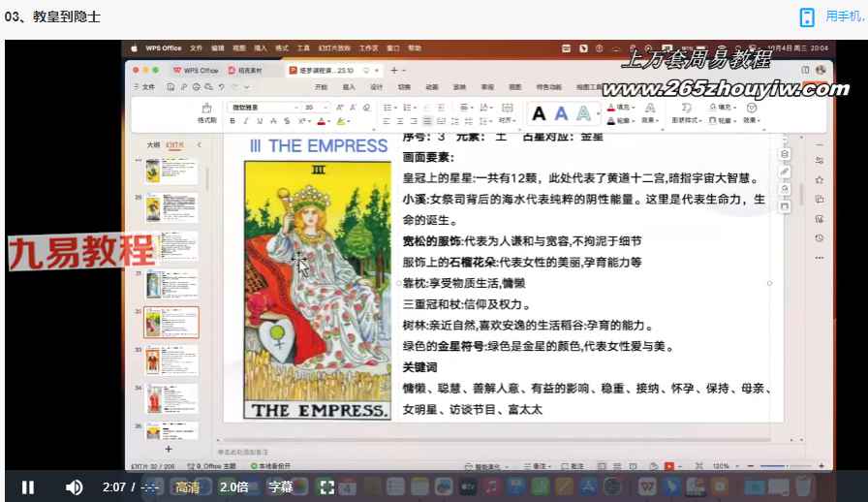
Task: Open the 形状样式 shape styles gallery
Action: 687,113
